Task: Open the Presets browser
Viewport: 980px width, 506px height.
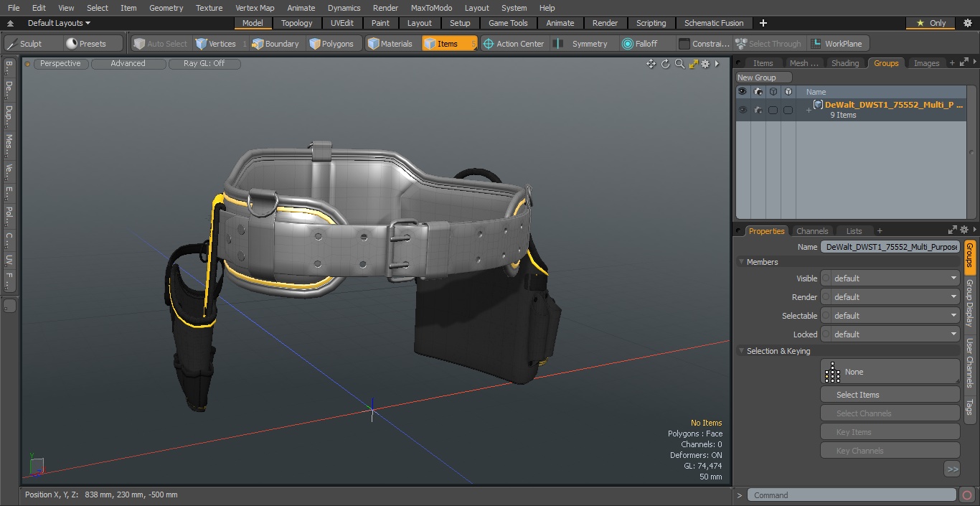Action: coord(87,44)
